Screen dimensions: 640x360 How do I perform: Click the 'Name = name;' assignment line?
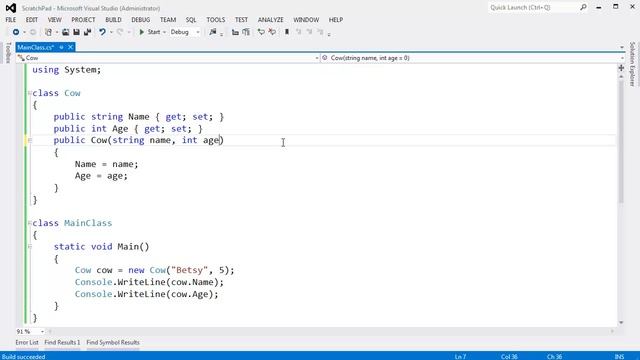(x=107, y=164)
